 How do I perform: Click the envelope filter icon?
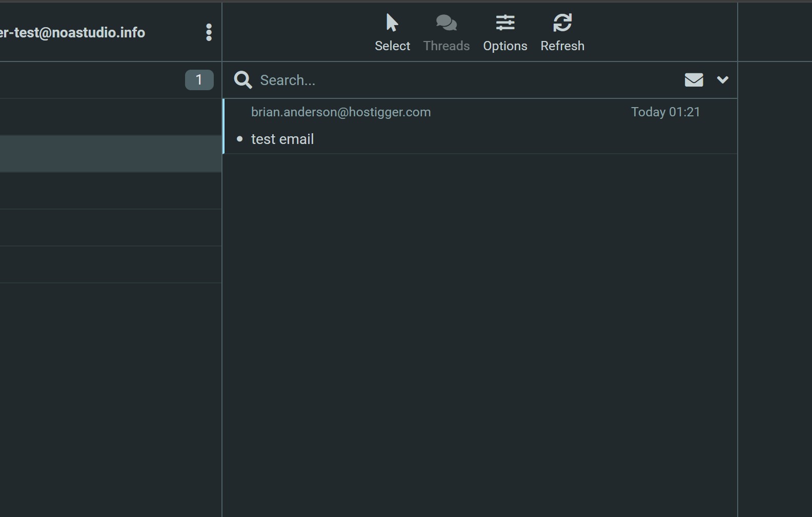[694, 80]
